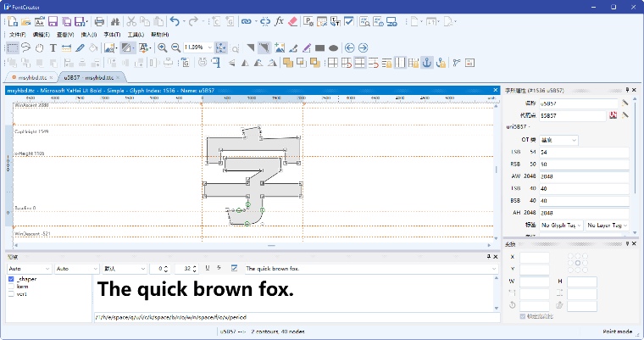644x340 pixels.
Task: Toggle the anchor icon in toolbar
Action: (x=428, y=61)
